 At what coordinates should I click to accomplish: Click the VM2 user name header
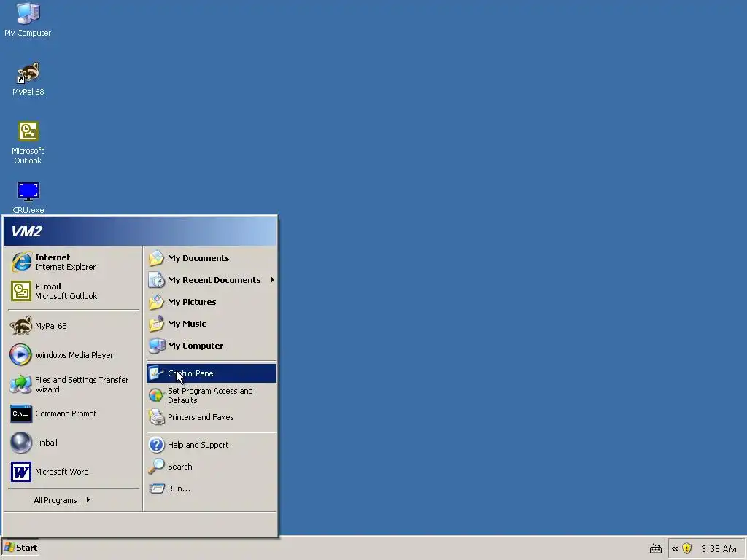tap(27, 231)
